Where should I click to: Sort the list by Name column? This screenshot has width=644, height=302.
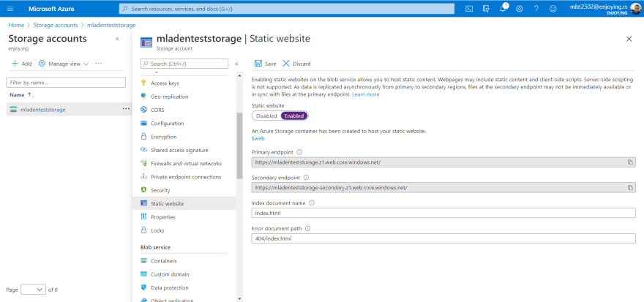click(22, 95)
